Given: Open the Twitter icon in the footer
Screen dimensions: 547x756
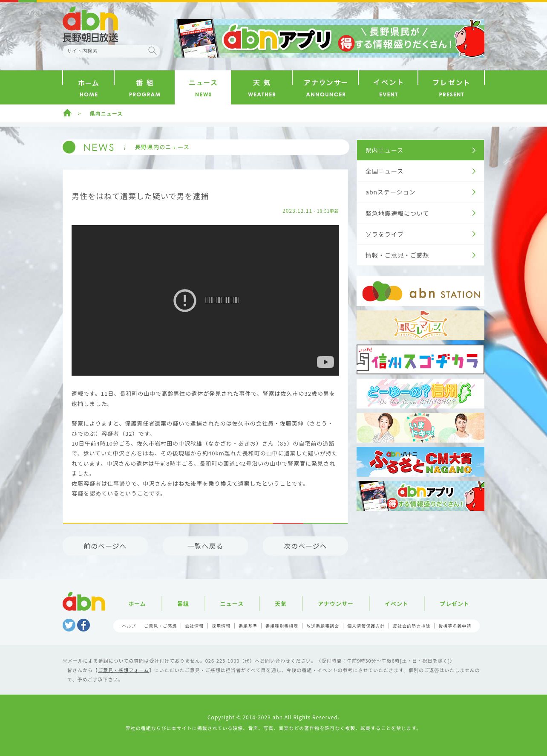Looking at the screenshot, I should click(x=69, y=625).
